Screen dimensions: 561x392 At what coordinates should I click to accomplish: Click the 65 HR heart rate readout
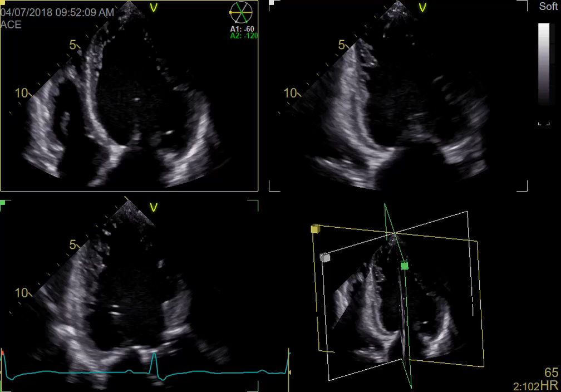551,373
